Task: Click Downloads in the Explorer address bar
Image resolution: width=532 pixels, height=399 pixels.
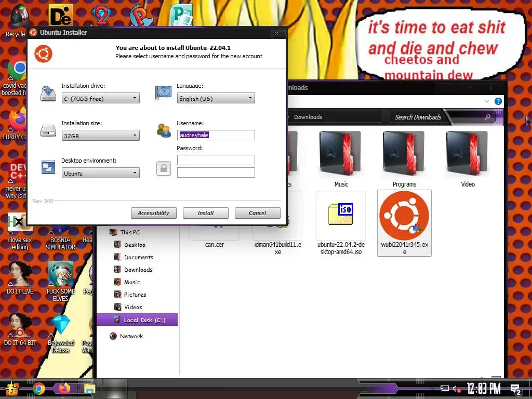Action: [x=308, y=117]
